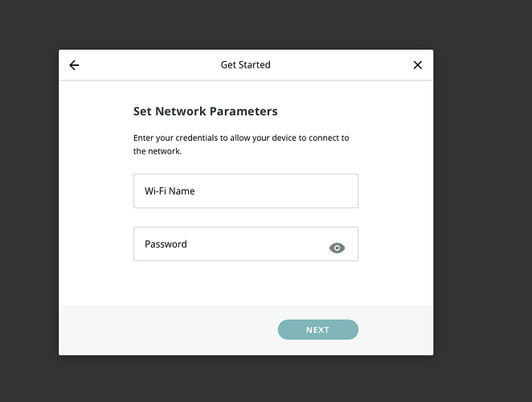The height and width of the screenshot is (402, 532).
Task: Click the Set Network Parameters heading
Action: (205, 112)
